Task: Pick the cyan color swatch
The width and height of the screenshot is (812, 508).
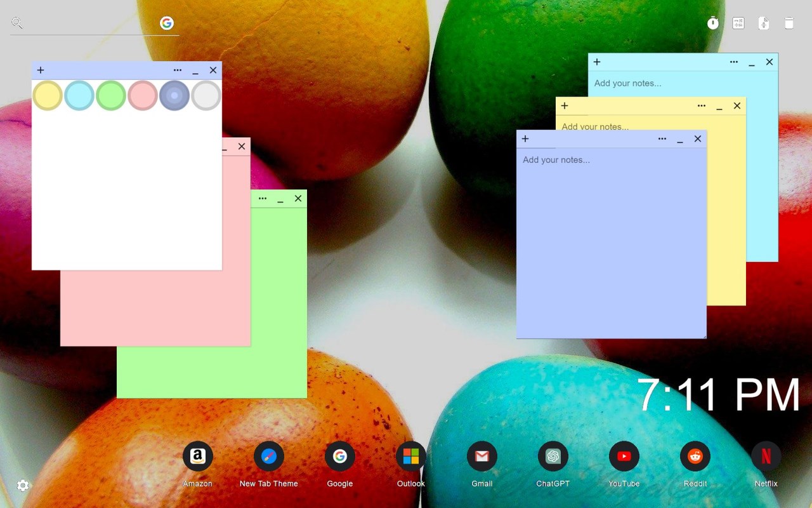Action: click(x=79, y=95)
